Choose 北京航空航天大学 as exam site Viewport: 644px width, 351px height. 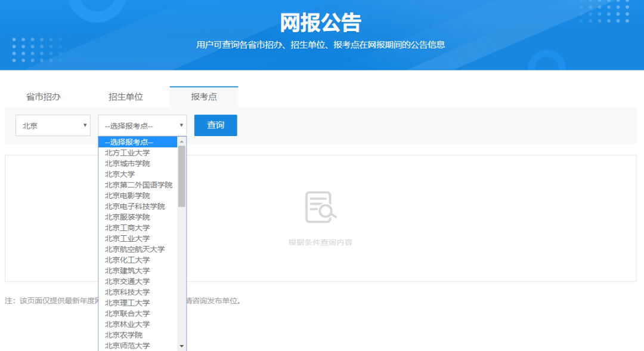pos(139,249)
